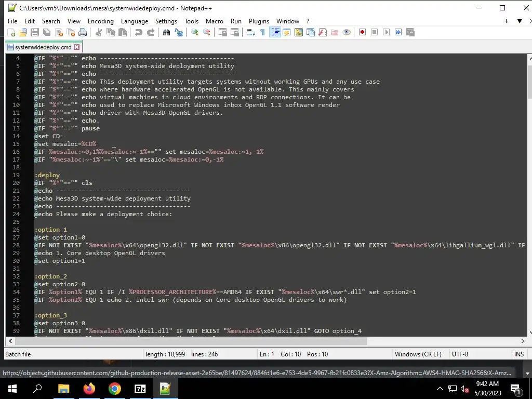Open the Windows Start button
532x399 pixels.
12,389
